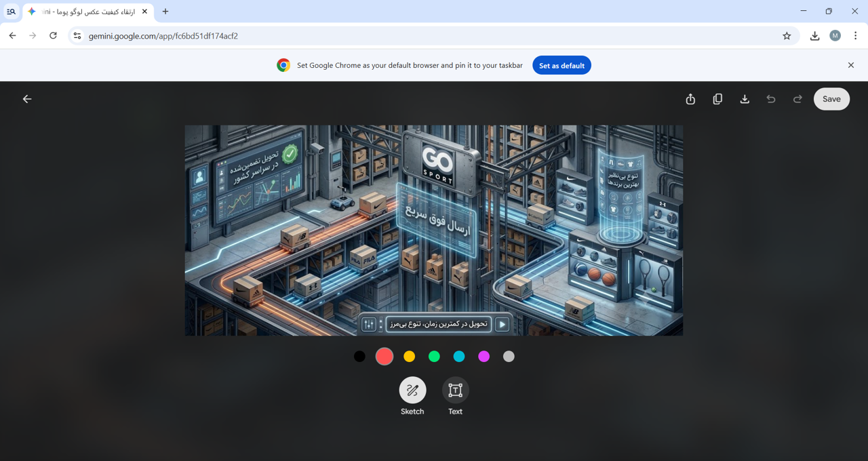Open the profile M avatar
The image size is (868, 461).
click(835, 36)
